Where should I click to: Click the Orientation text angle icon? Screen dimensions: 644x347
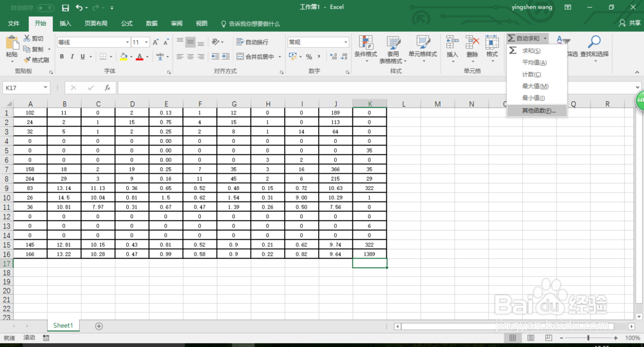point(216,42)
